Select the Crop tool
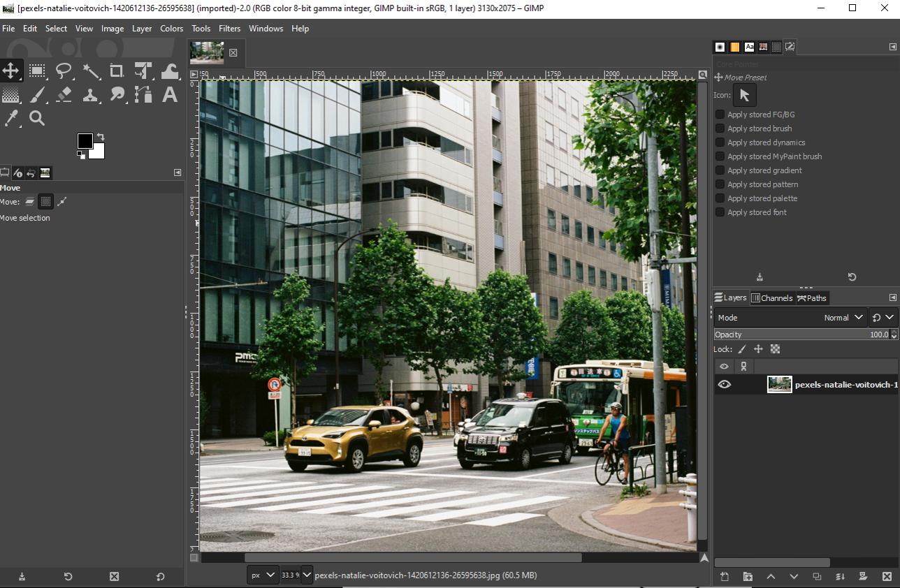This screenshot has height=588, width=900. click(117, 71)
